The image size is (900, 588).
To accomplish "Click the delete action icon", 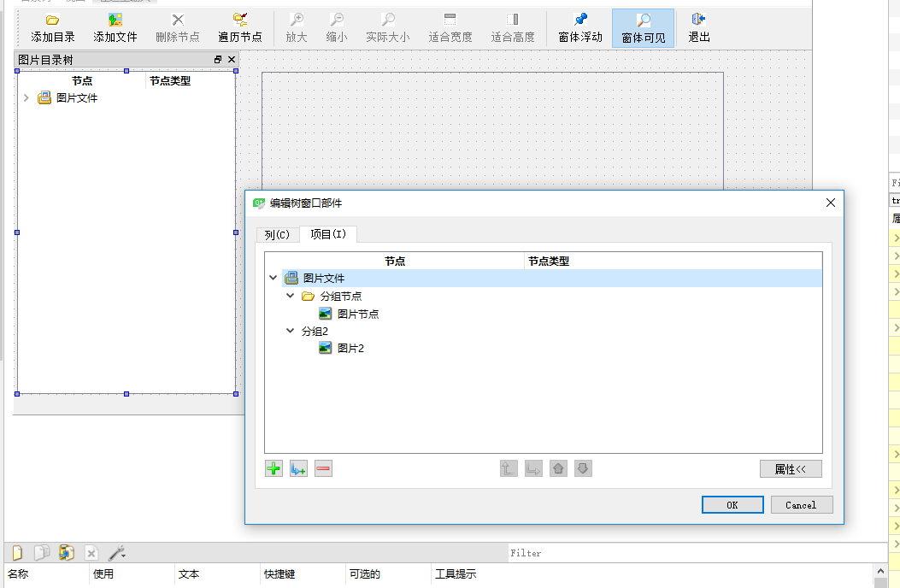I will 91,552.
